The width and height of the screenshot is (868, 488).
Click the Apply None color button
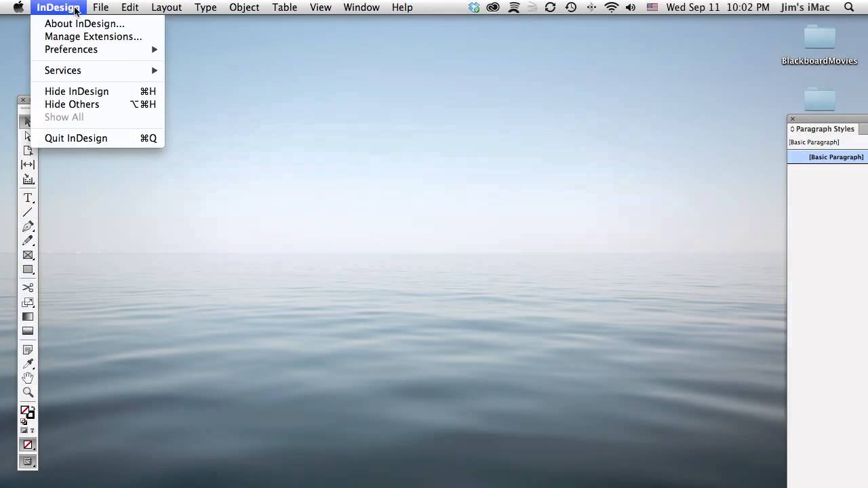(28, 445)
